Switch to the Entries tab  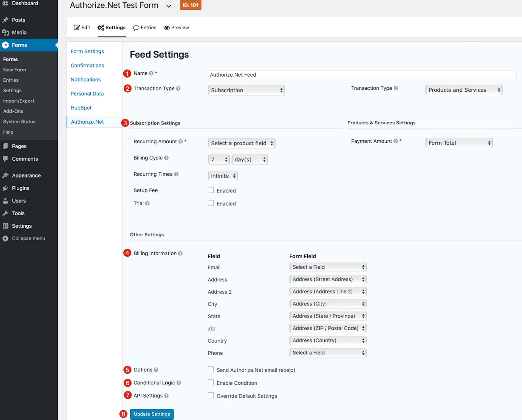[x=145, y=27]
